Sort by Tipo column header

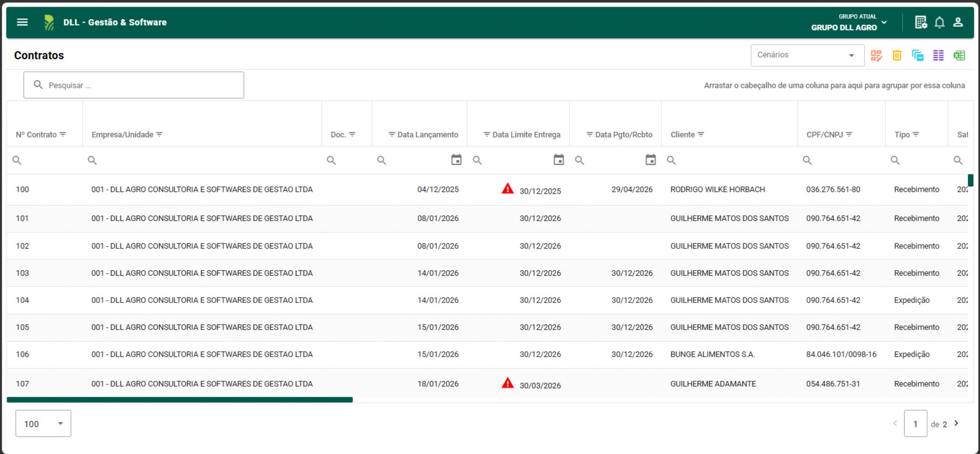coord(902,135)
